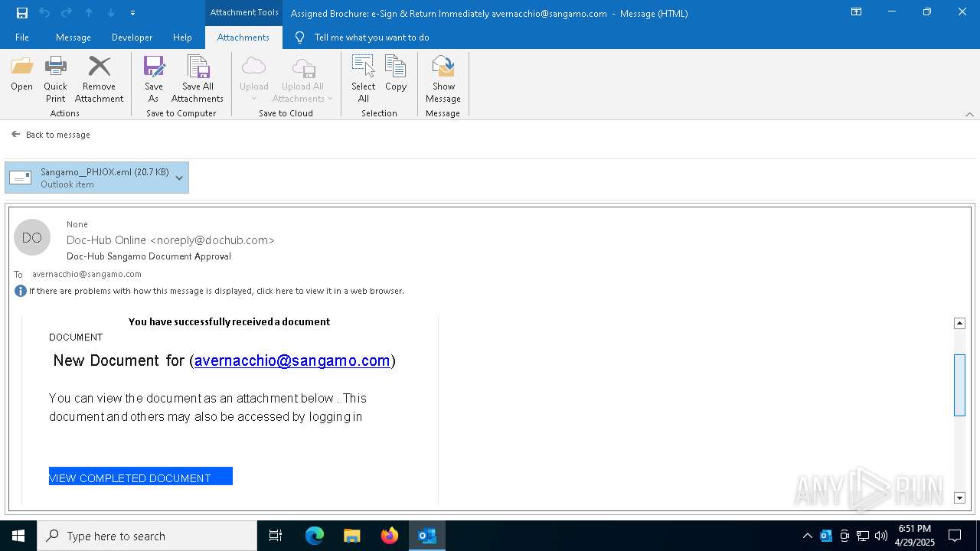Show hidden system tray icons
Image resolution: width=980 pixels, height=551 pixels.
click(x=807, y=536)
